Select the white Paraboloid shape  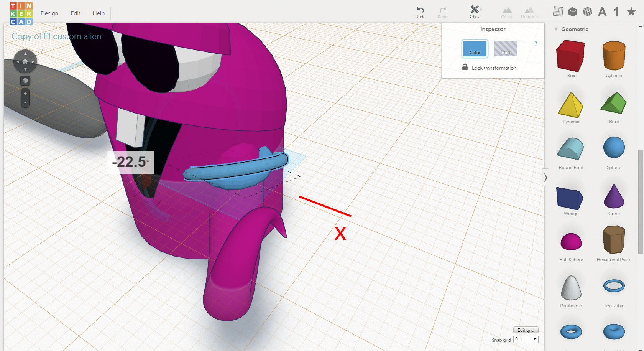tap(571, 288)
